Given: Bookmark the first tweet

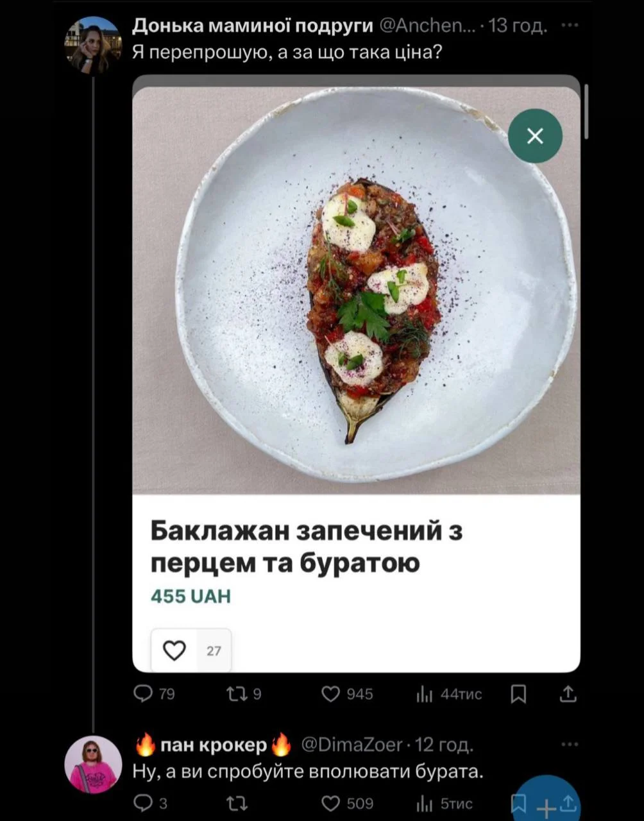Looking at the screenshot, I should [x=518, y=694].
